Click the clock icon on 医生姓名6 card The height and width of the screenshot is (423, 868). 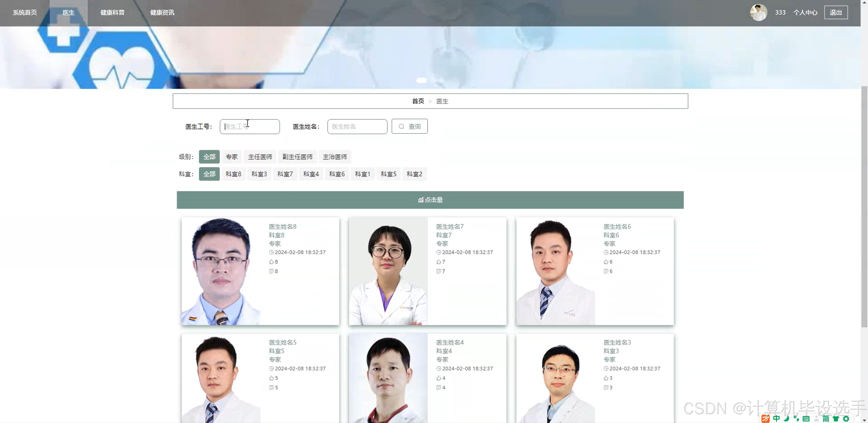(x=606, y=252)
